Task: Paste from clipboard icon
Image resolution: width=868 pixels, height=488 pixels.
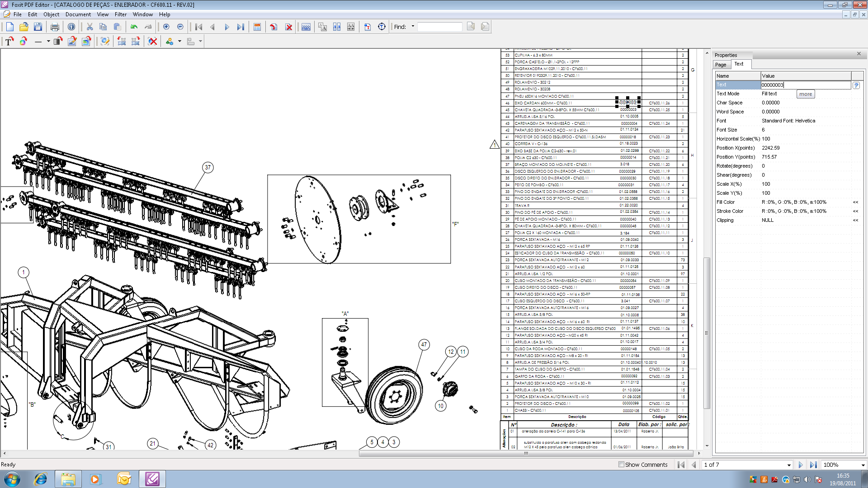Action: coord(117,27)
